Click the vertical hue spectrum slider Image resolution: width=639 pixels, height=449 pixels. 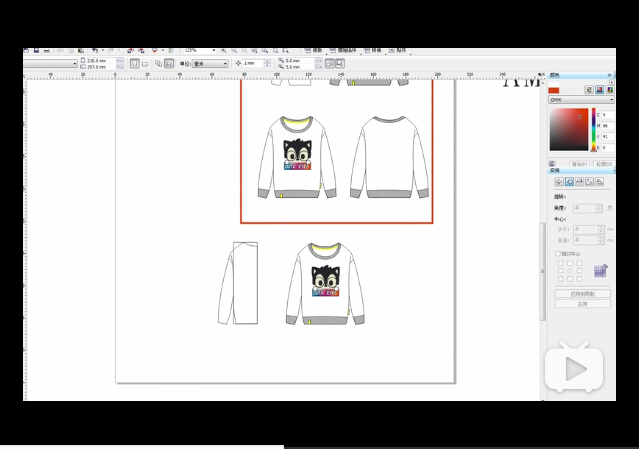tap(594, 130)
